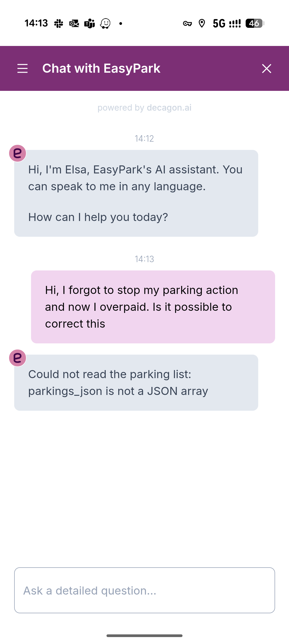Tap Elsa's avatar beside the greeting message
The width and height of the screenshot is (289, 644).
(x=18, y=153)
